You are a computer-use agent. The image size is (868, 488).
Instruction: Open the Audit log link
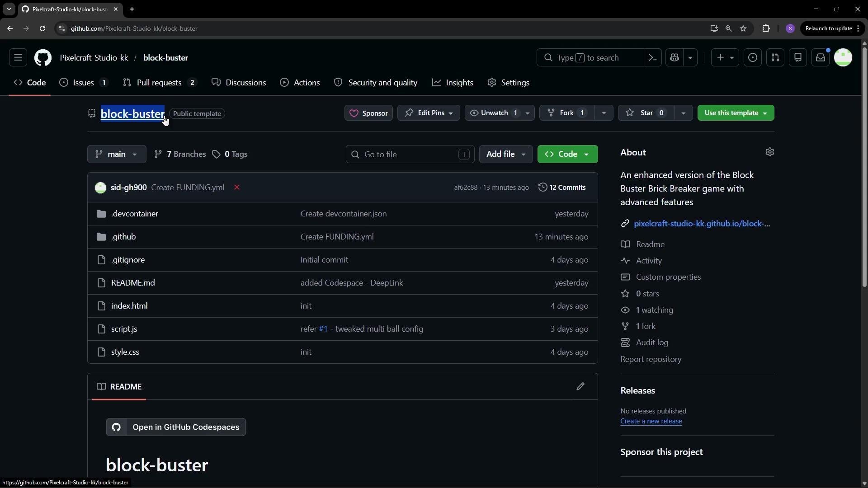(652, 343)
